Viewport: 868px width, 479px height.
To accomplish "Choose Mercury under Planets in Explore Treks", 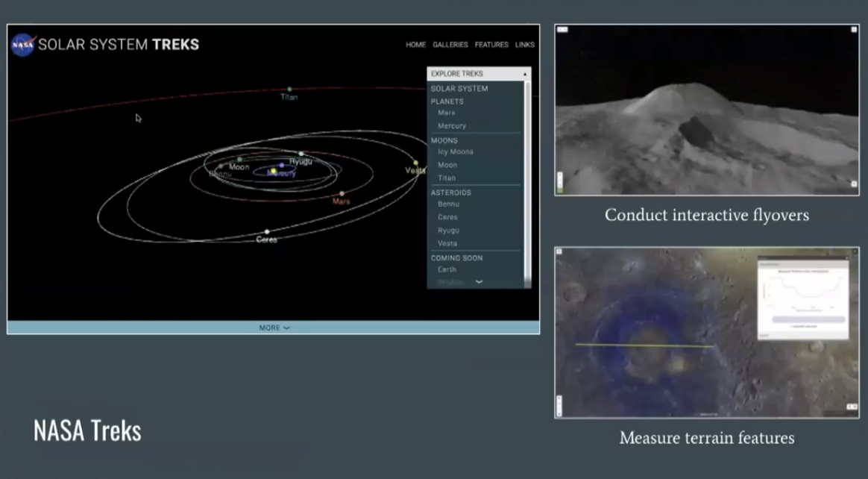I will coord(452,126).
